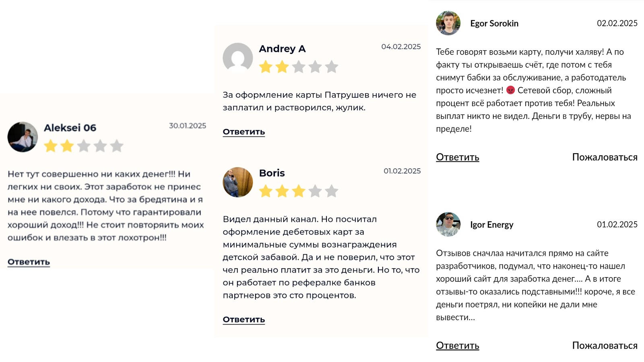
Task: Click Egor Sorokin's avatar picture
Action: (x=448, y=23)
